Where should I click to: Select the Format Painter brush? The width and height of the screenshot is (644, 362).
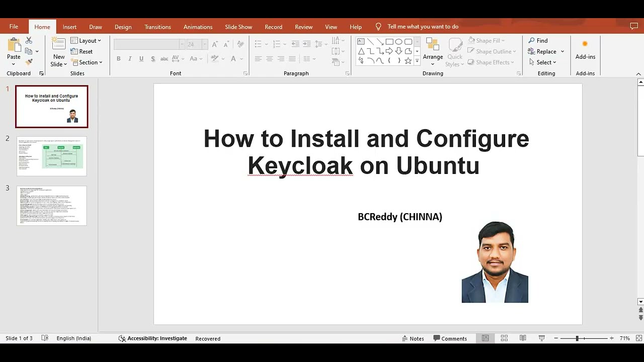pos(29,62)
